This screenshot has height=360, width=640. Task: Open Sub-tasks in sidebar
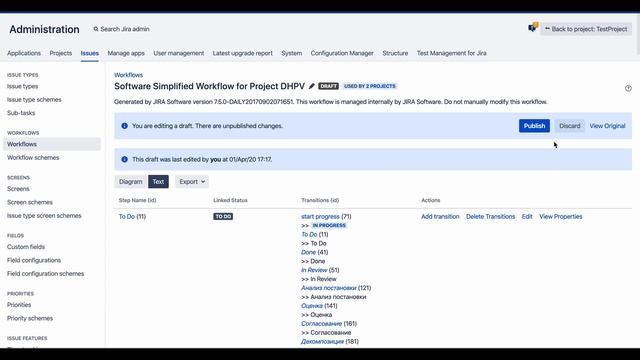tap(21, 113)
